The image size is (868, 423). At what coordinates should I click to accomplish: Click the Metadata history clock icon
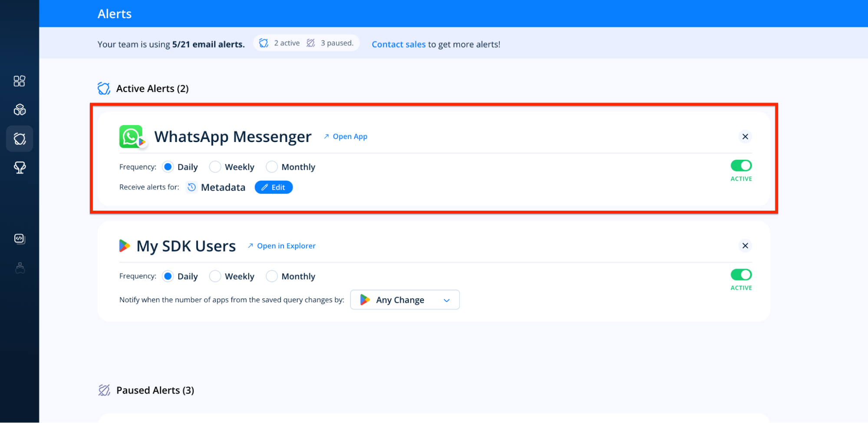(191, 187)
